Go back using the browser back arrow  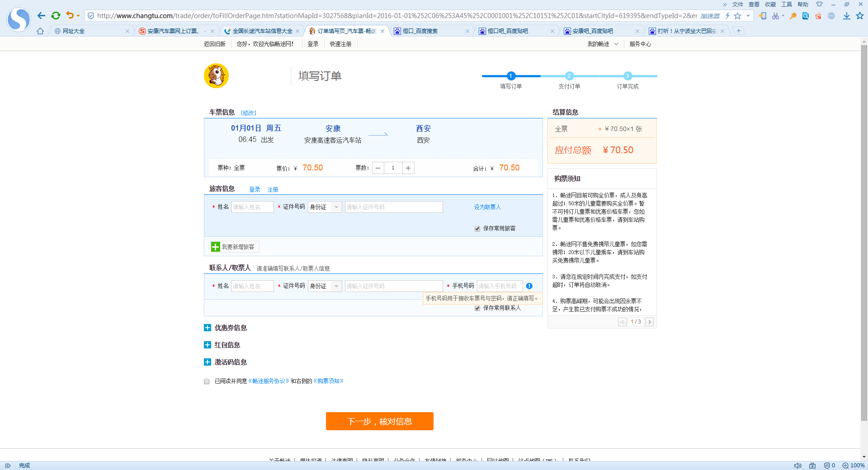(42, 16)
